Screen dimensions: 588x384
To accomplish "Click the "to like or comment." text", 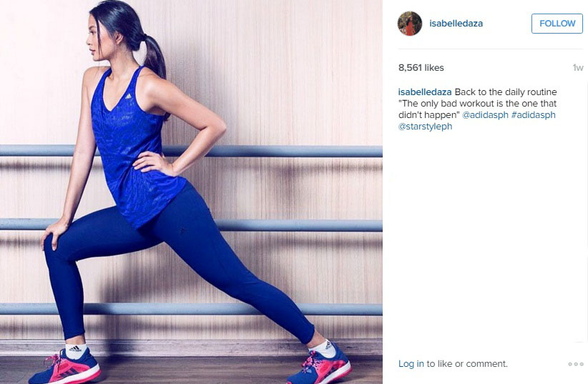I will [x=467, y=364].
